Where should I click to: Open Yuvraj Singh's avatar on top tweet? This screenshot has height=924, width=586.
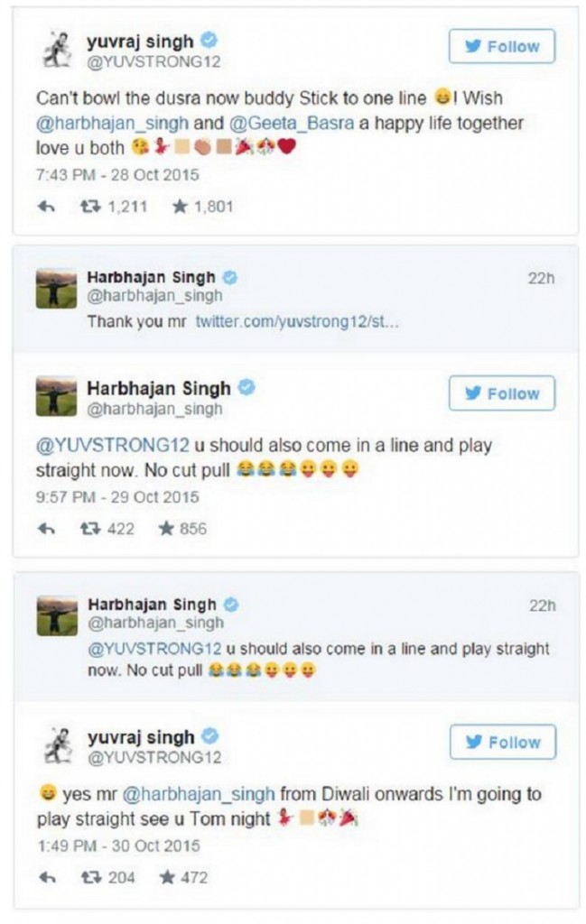[58, 50]
